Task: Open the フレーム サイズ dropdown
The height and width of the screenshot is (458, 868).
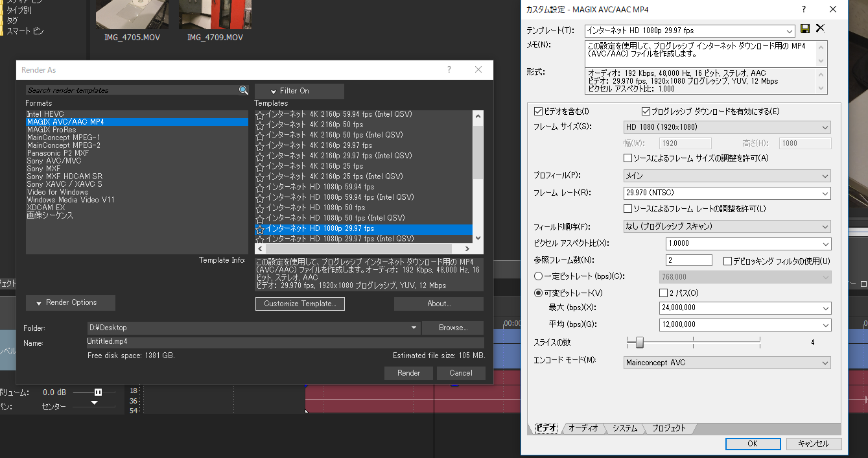Action: [823, 127]
